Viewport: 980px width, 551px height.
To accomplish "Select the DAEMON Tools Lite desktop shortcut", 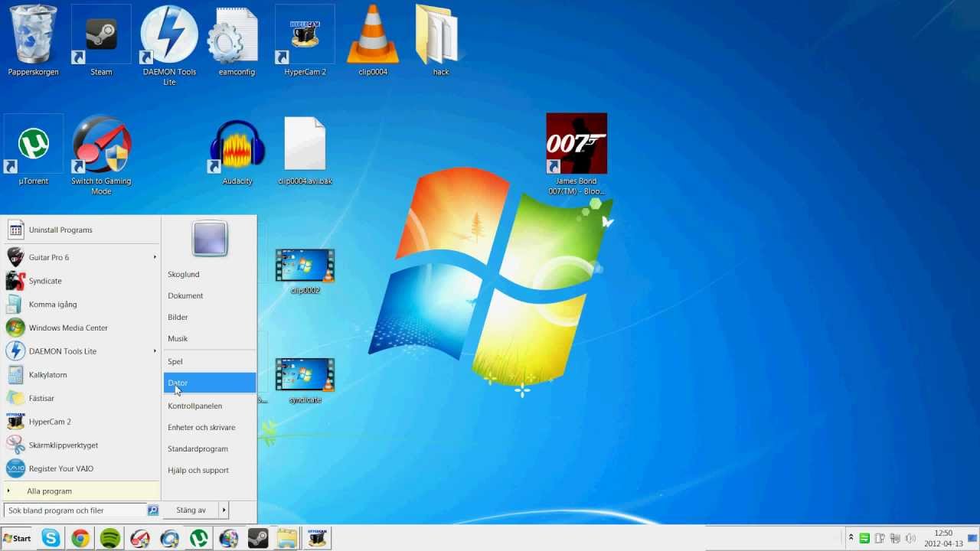I will tap(169, 45).
